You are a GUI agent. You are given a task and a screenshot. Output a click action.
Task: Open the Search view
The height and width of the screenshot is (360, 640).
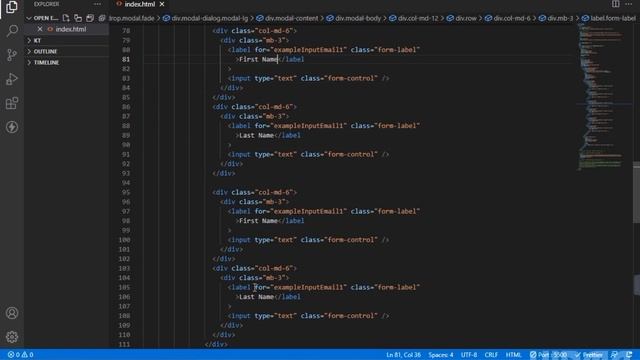coord(12,31)
